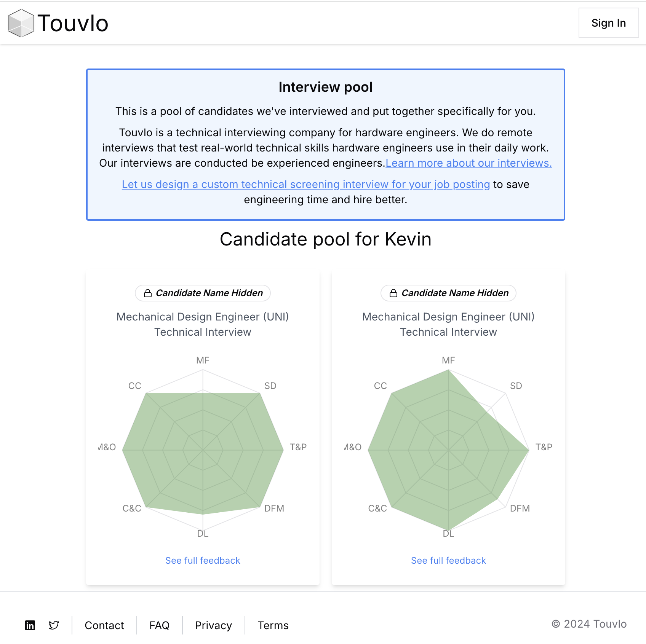Click the second 'Candidate Name Hidden' badge

[x=448, y=293]
